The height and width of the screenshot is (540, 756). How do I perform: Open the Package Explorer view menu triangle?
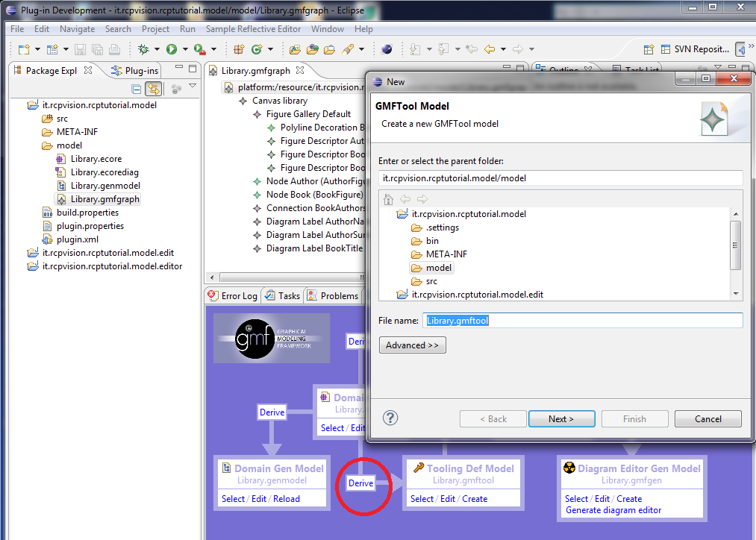click(x=193, y=86)
